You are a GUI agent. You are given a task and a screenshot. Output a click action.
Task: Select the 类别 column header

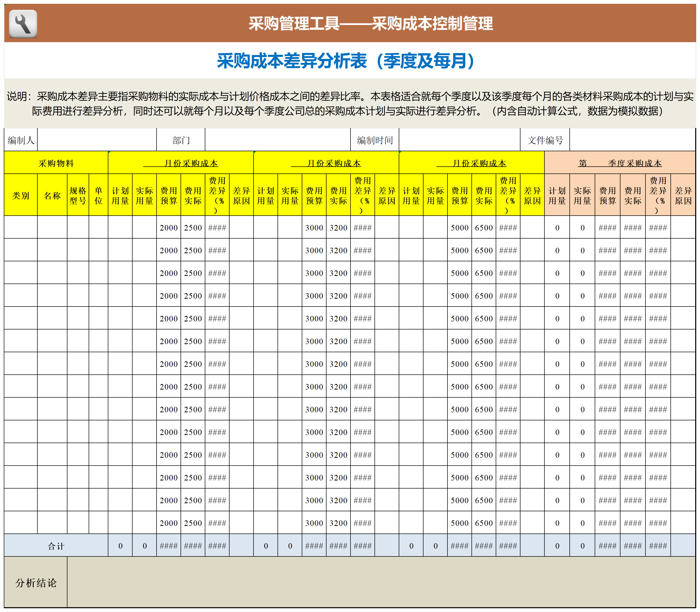tap(21, 195)
